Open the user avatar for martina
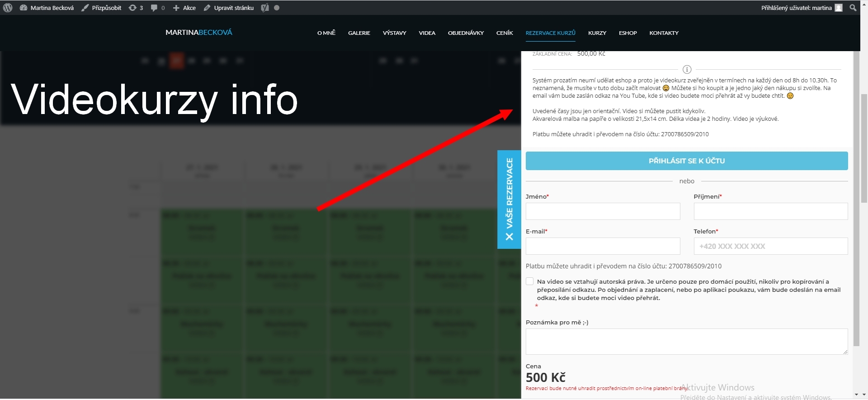The image size is (868, 400). coord(839,8)
